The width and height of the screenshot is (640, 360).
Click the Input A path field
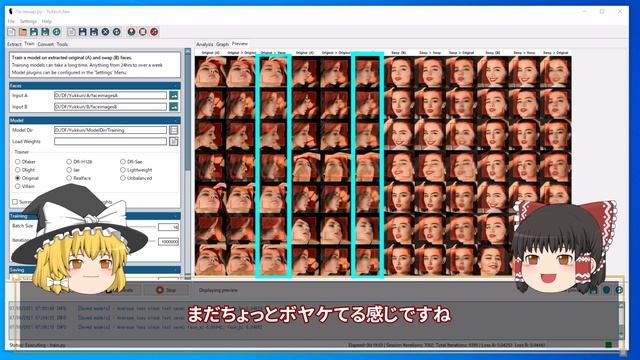click(x=110, y=96)
